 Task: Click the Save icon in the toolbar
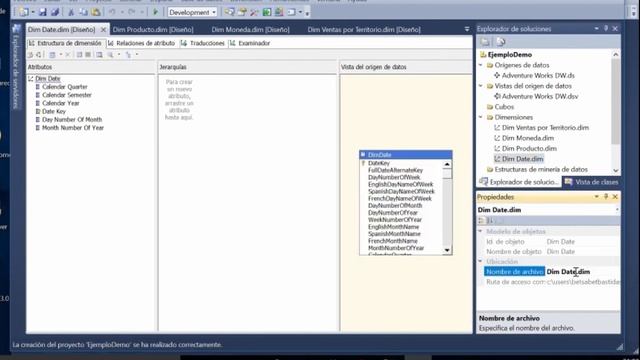pyautogui.click(x=43, y=12)
